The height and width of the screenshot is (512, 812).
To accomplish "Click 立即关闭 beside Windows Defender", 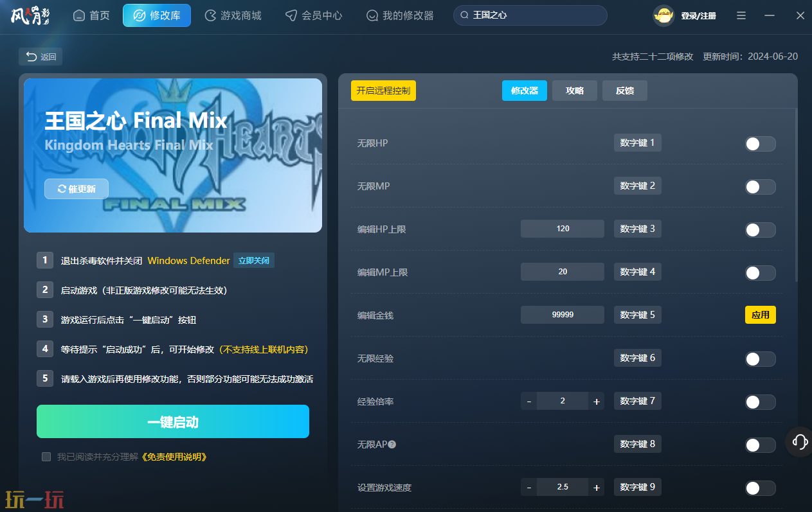I will [254, 261].
